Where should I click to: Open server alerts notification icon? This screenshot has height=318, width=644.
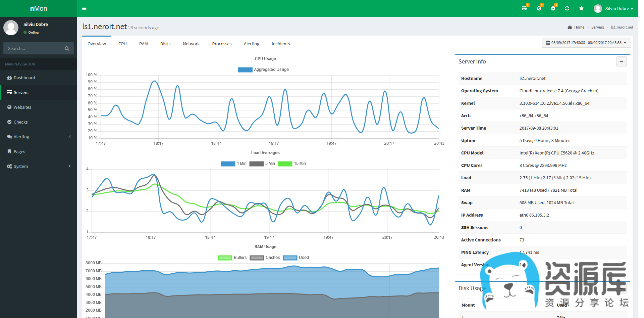pyautogui.click(x=525, y=8)
